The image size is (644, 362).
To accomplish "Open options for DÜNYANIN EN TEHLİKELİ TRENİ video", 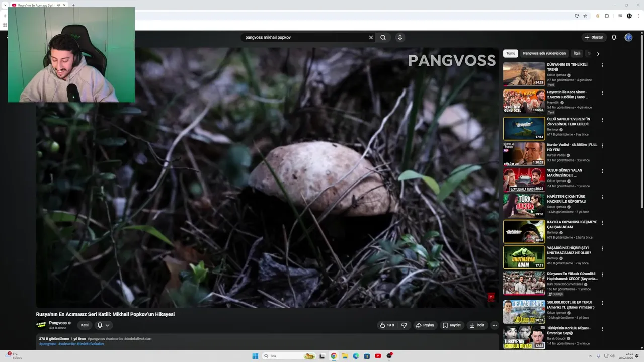I will click(x=602, y=65).
